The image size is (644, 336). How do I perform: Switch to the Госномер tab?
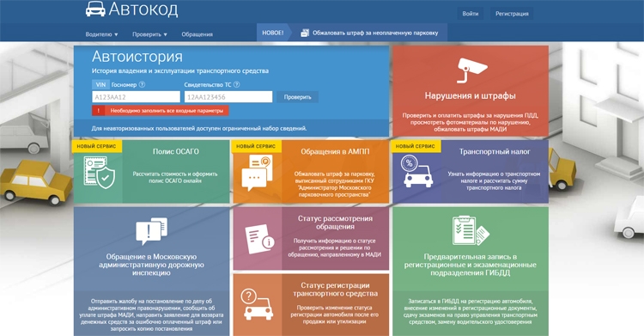[x=124, y=85]
